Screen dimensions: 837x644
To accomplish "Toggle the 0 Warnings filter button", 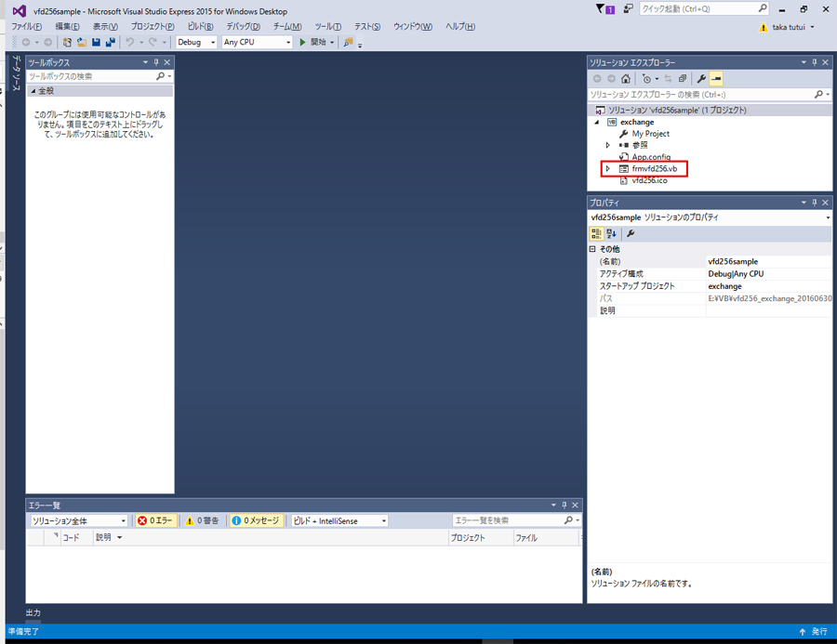I will coord(201,520).
